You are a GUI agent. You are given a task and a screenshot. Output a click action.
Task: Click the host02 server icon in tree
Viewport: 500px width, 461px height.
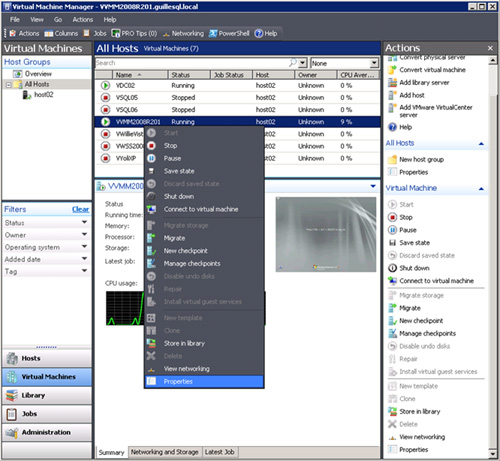pyautogui.click(x=27, y=95)
